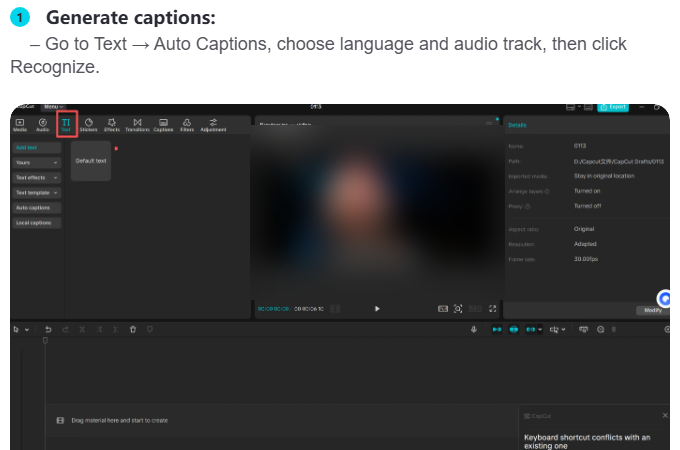Viewport: 680px width, 450px height.
Task: Click the timeline zoom out icon
Action: pyautogui.click(x=601, y=329)
